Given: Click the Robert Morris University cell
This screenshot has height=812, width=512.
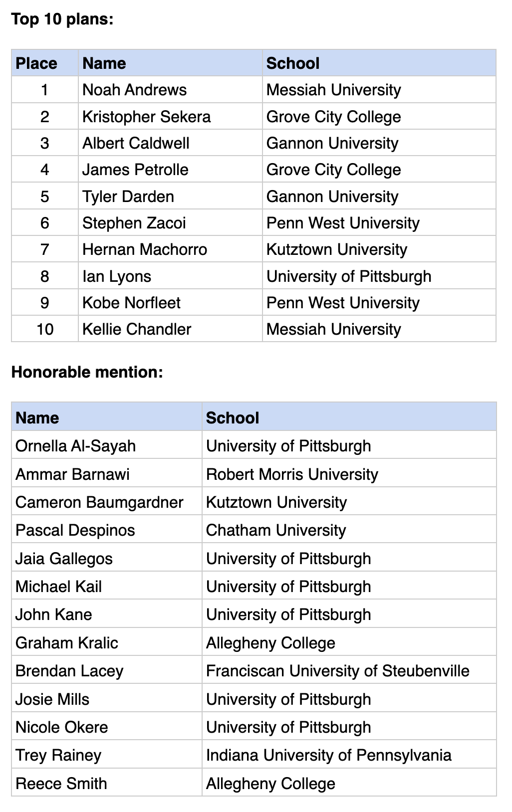Looking at the screenshot, I should 292,474.
